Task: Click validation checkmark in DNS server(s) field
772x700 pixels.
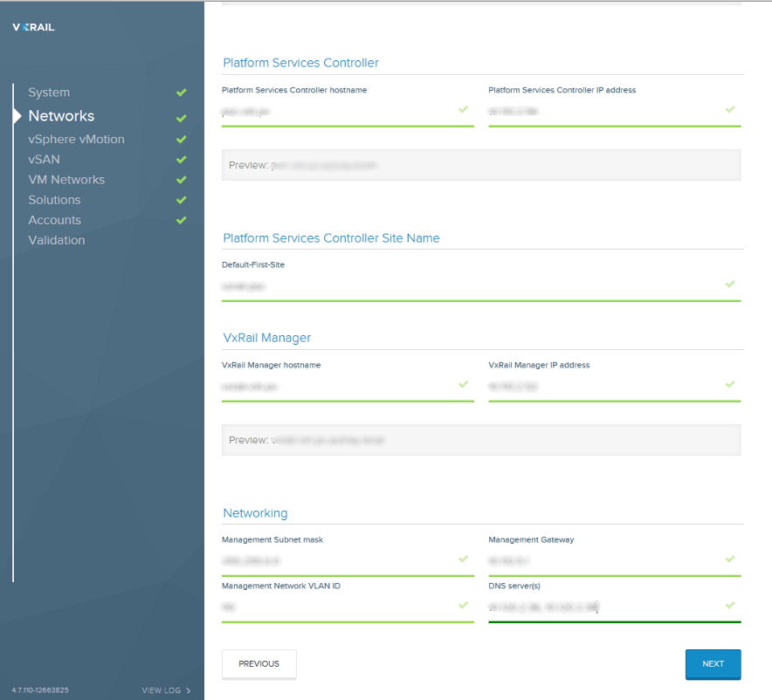Action: coord(730,605)
